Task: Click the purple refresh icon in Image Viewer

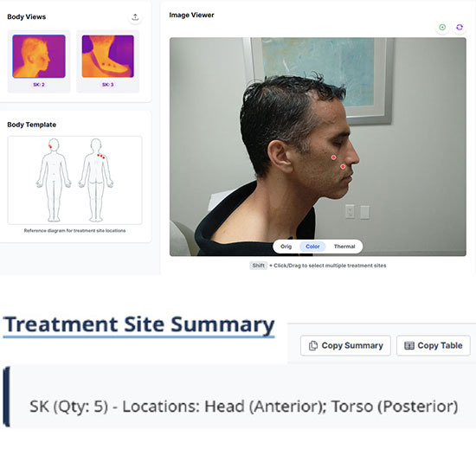Action: (460, 28)
